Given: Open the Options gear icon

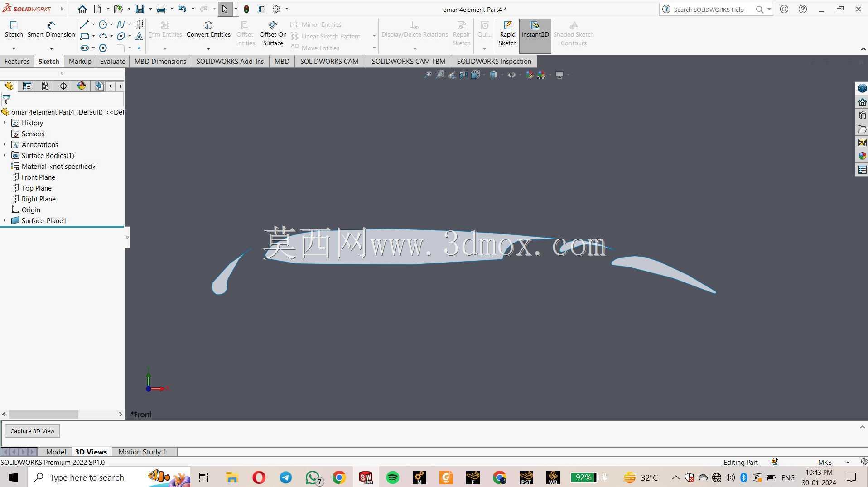Looking at the screenshot, I should pos(276,9).
